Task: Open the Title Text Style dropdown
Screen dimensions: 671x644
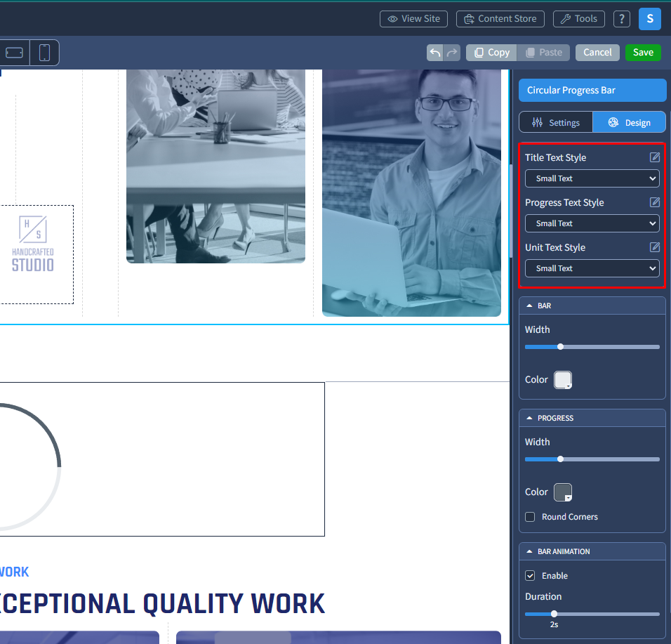Action: pos(592,178)
